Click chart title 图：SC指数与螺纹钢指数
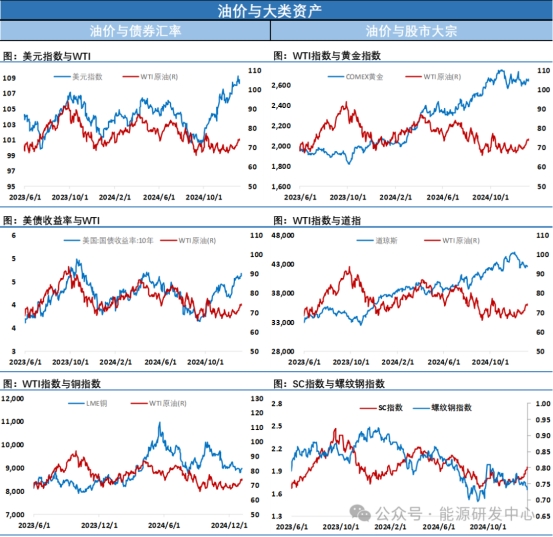 pyautogui.click(x=329, y=384)
